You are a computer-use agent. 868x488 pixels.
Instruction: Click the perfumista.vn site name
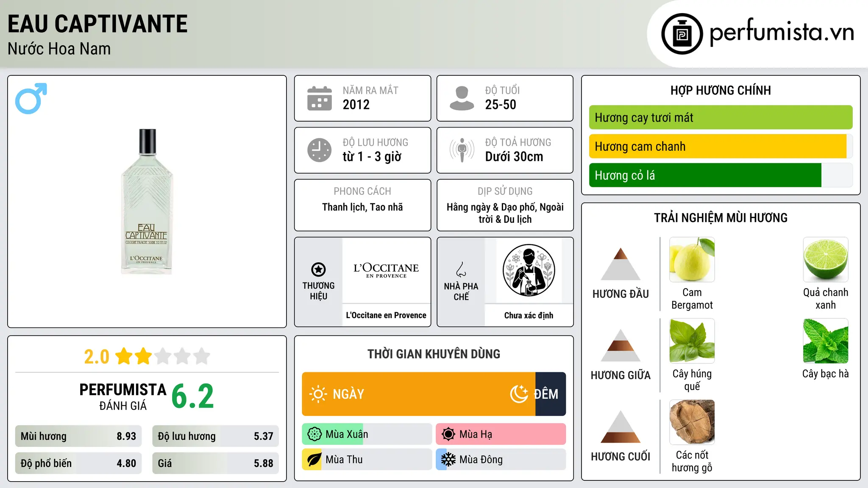point(782,32)
